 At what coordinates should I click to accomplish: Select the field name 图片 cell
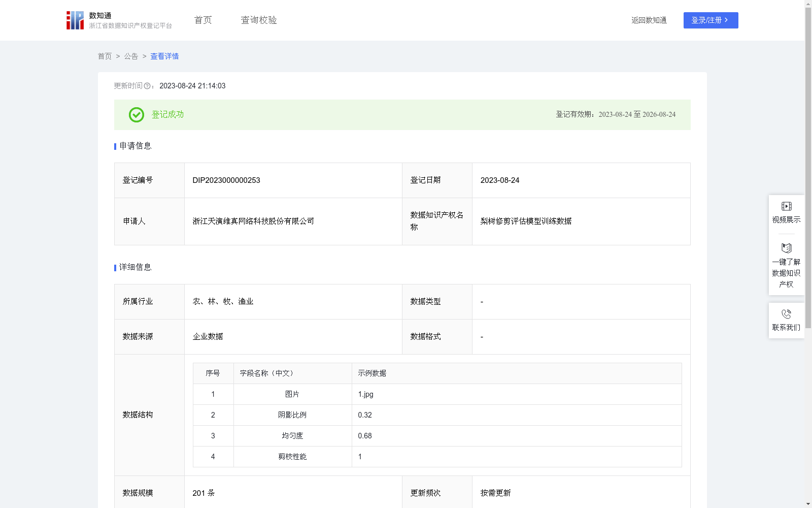point(292,394)
